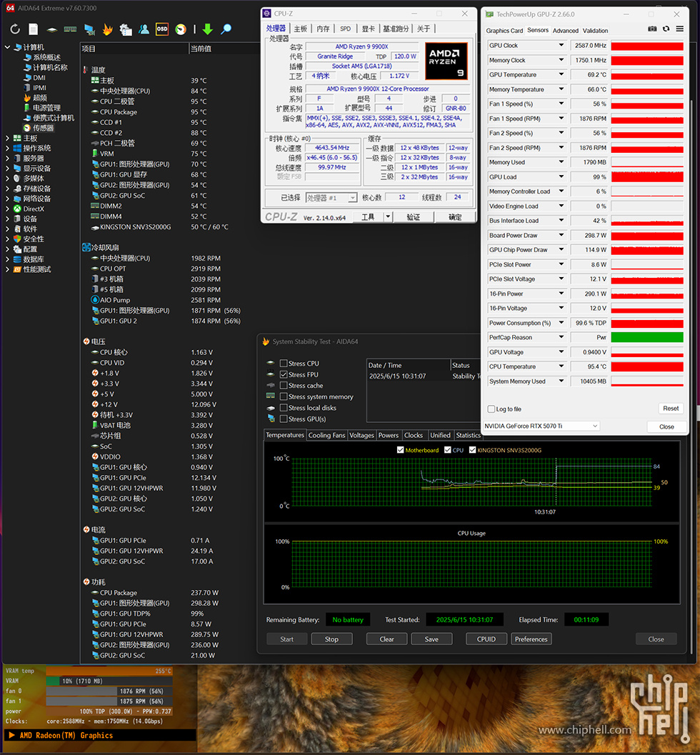Open the GPU Clock sensor dropdown
Screen dimensions: 700x755
tap(561, 45)
